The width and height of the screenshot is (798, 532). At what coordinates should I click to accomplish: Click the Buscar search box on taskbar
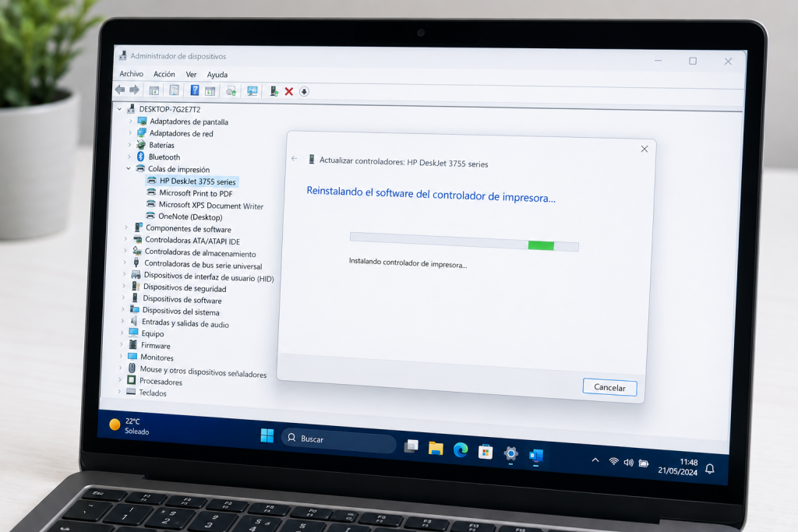point(338,440)
